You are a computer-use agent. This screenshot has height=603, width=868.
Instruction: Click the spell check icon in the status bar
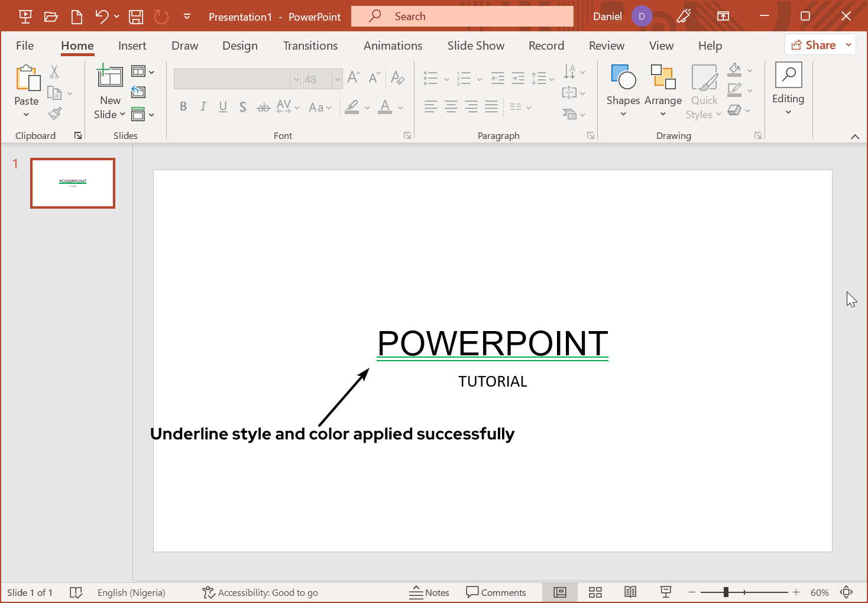(x=76, y=592)
